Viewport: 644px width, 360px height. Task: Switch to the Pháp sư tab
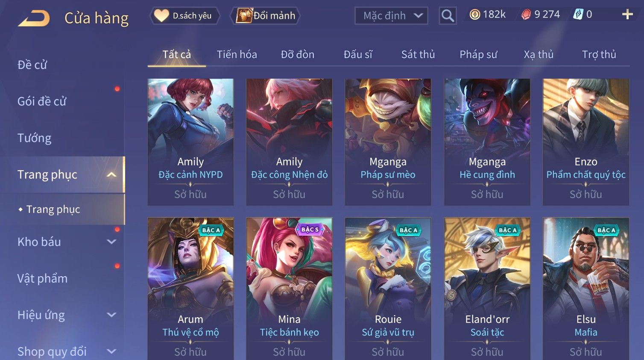click(x=478, y=55)
